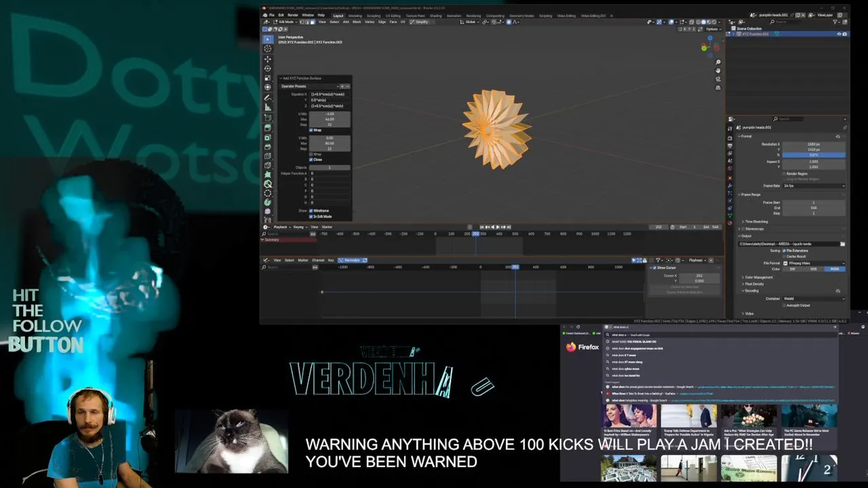Image resolution: width=868 pixels, height=488 pixels.
Task: Open the Mesh menu in viewport header
Action: point(357,22)
